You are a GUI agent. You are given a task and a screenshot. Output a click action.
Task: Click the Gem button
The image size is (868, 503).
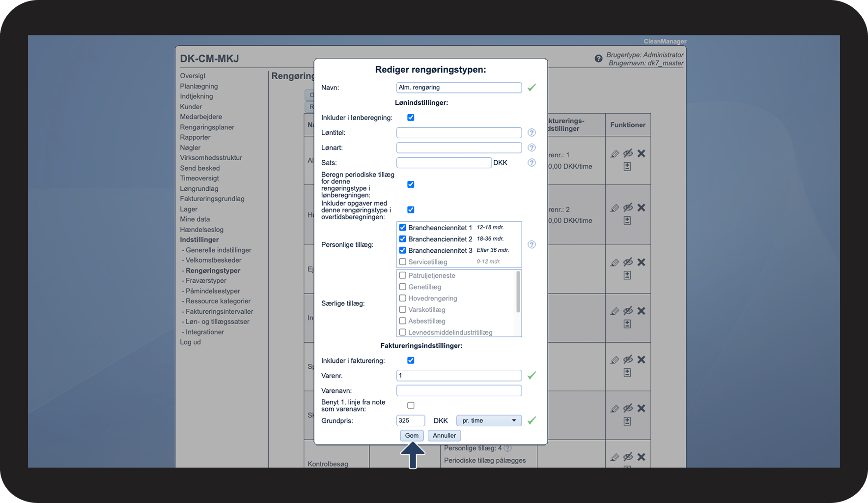tap(412, 436)
